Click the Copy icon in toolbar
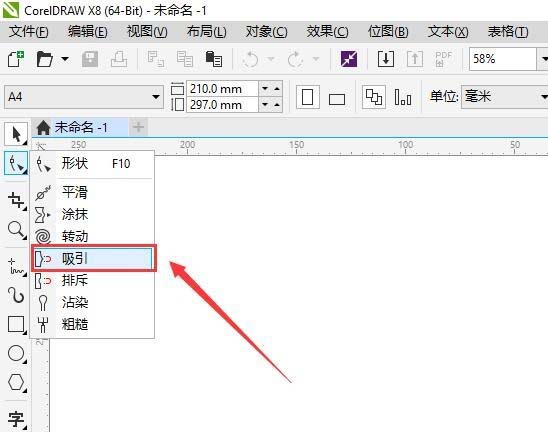This screenshot has height=432, width=548. 185,59
